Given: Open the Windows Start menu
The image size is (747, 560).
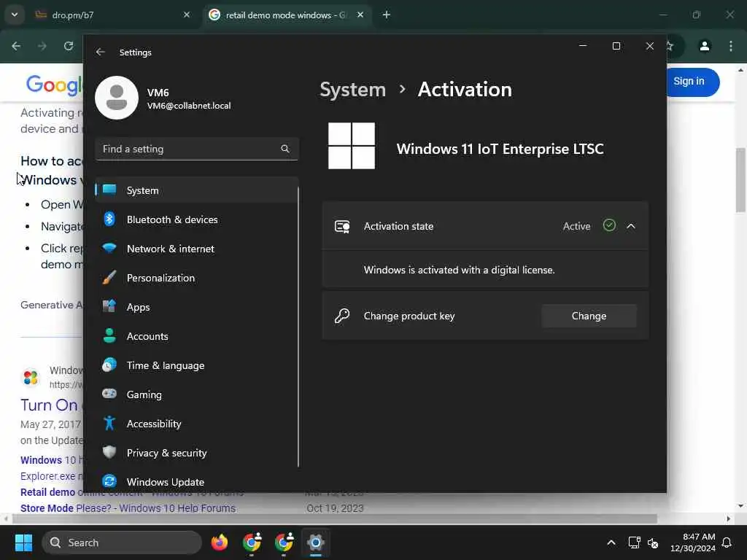Looking at the screenshot, I should (x=23, y=542).
